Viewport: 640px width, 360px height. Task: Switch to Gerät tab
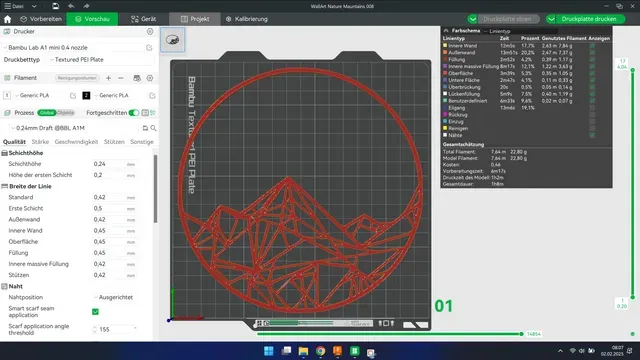pos(144,19)
